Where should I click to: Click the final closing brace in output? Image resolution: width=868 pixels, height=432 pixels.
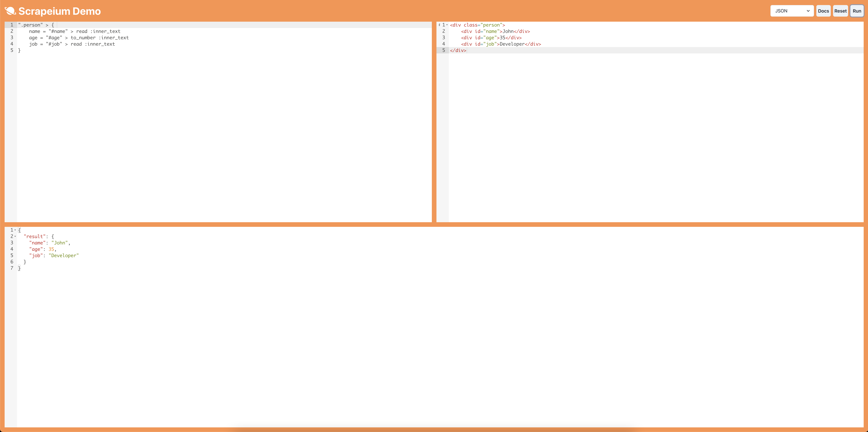[x=19, y=269]
